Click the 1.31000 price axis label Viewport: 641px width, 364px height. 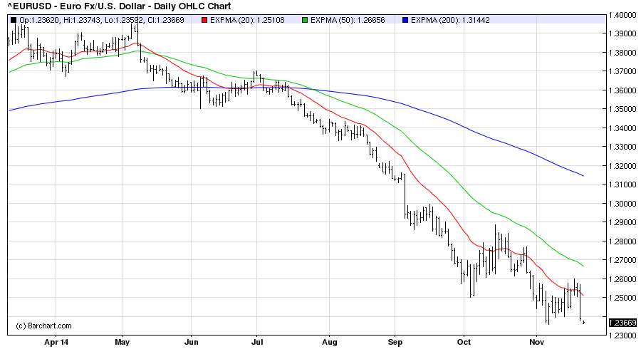coord(622,184)
